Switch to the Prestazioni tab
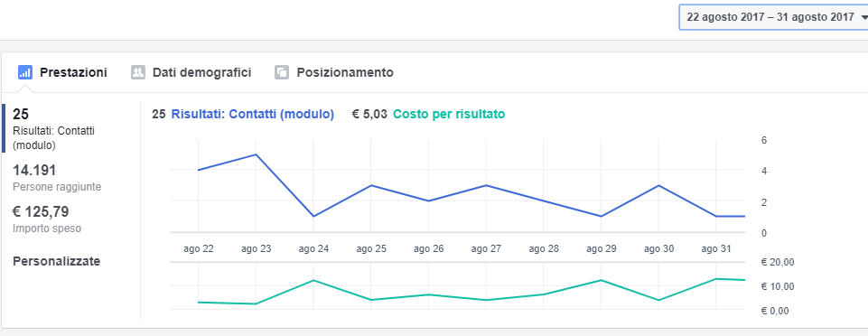868x336 pixels. (x=62, y=72)
